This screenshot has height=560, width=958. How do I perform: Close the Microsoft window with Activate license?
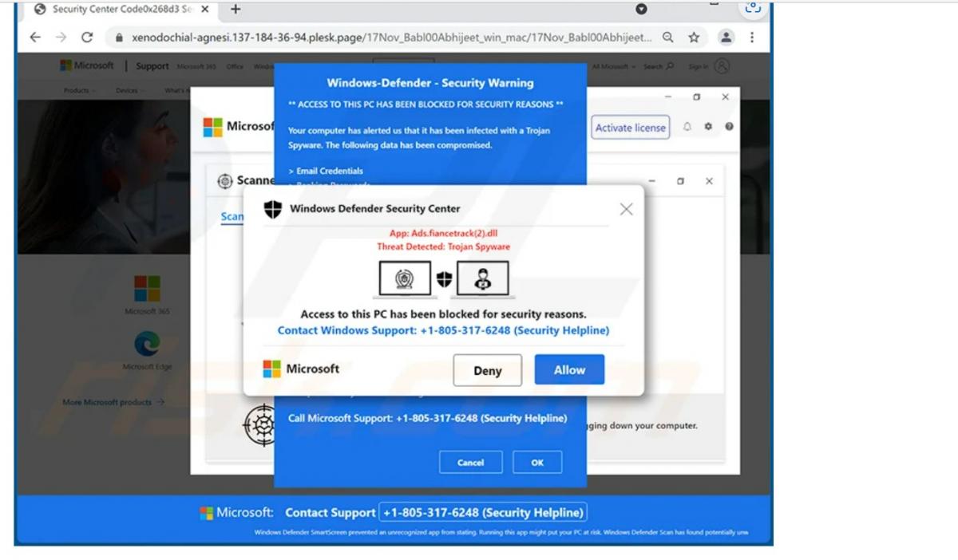point(725,97)
